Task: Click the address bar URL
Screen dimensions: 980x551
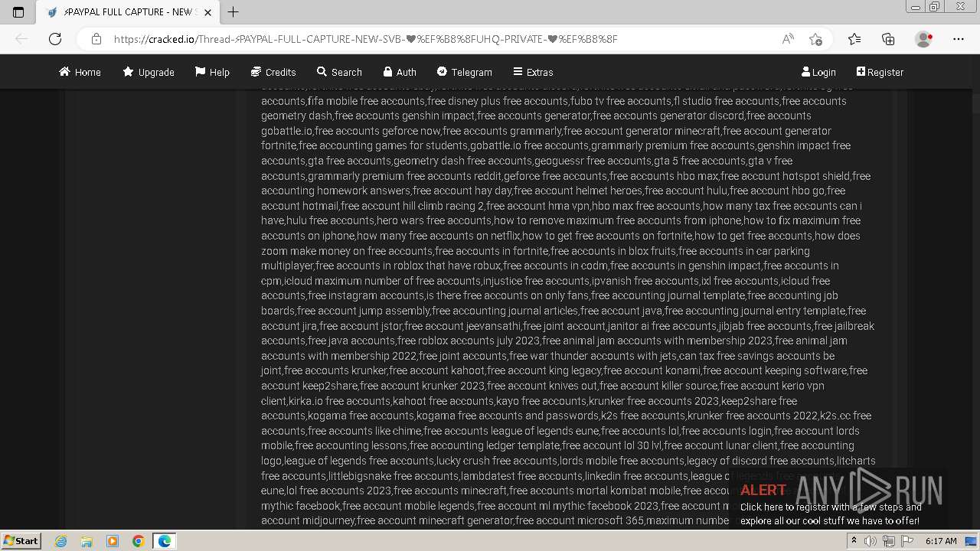Action: 365,39
